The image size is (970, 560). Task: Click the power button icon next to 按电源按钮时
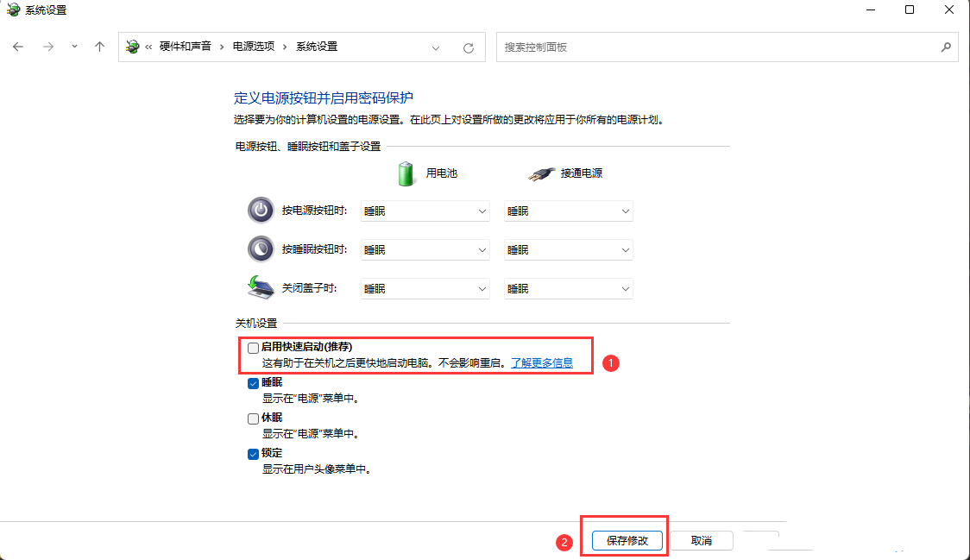point(261,210)
